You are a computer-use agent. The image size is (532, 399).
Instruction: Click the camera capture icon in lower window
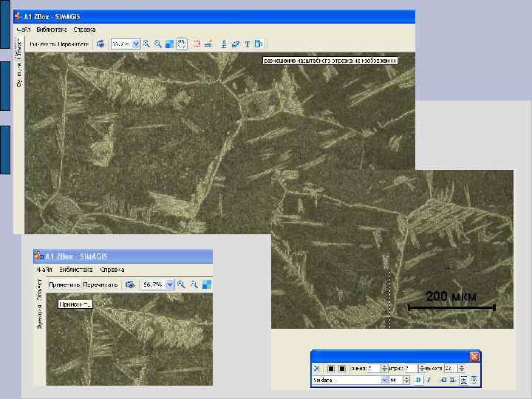(131, 284)
